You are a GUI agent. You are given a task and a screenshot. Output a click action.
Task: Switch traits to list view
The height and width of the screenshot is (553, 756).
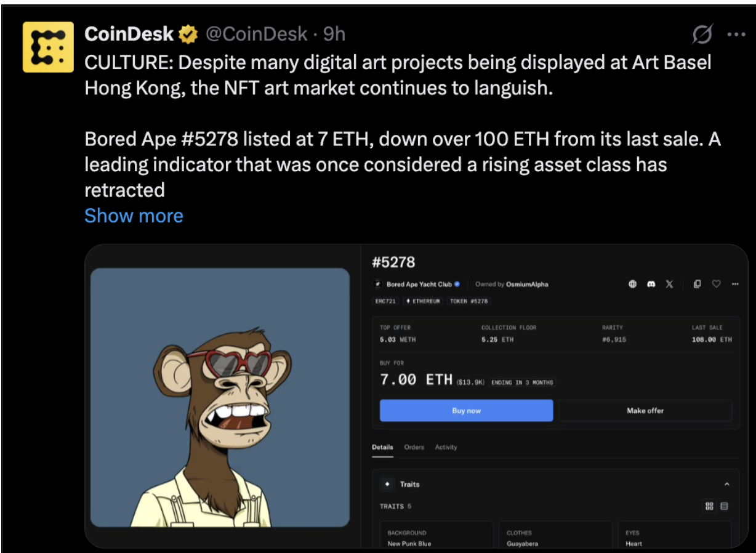(x=724, y=506)
